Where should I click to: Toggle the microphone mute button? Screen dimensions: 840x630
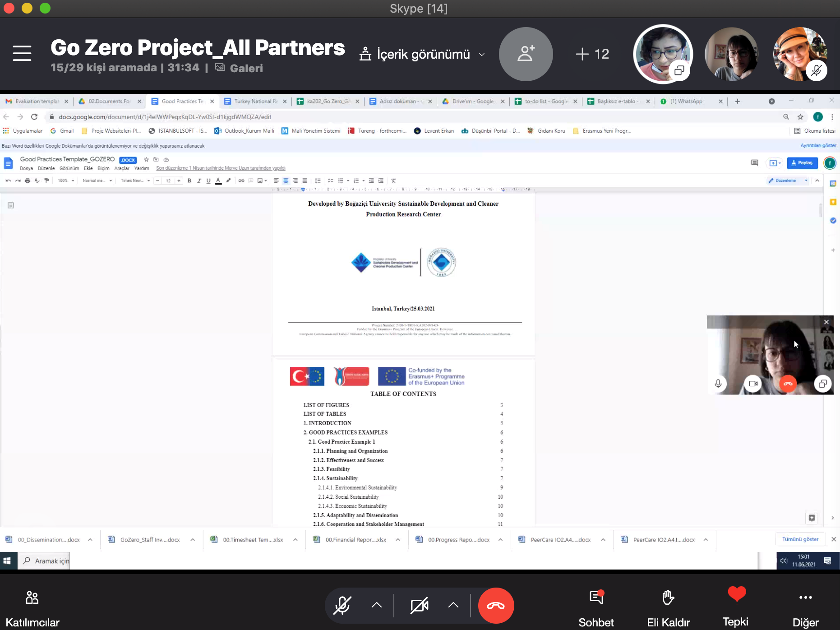[x=342, y=605]
